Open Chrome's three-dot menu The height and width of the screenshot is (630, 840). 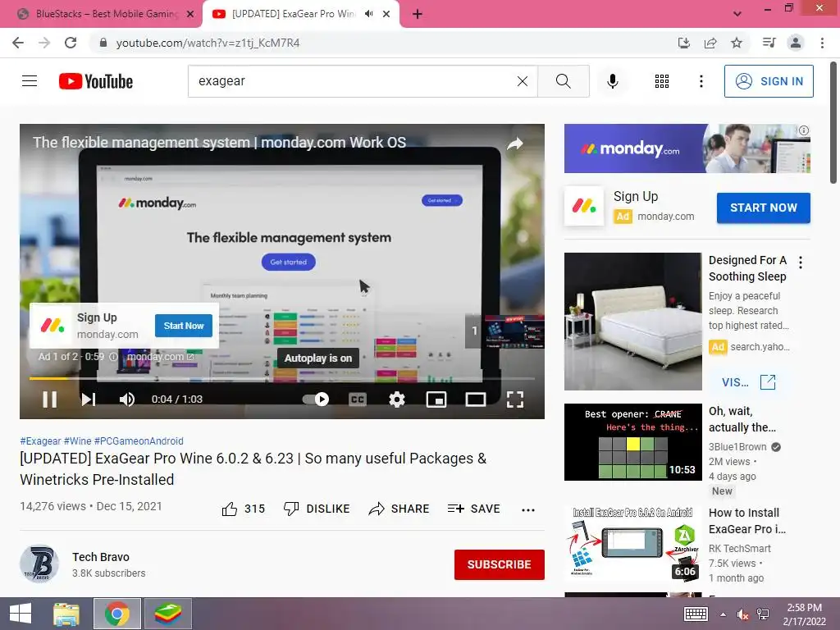(822, 43)
